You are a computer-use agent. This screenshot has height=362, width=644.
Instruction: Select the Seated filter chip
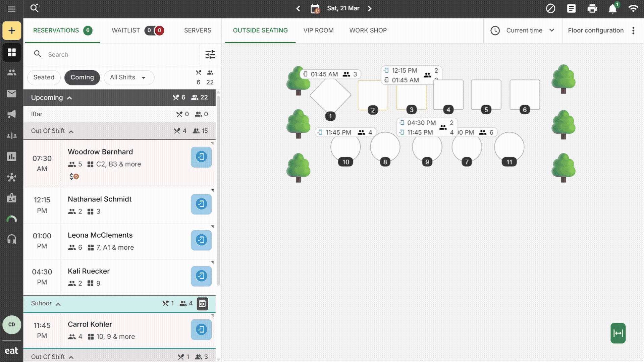click(x=44, y=77)
